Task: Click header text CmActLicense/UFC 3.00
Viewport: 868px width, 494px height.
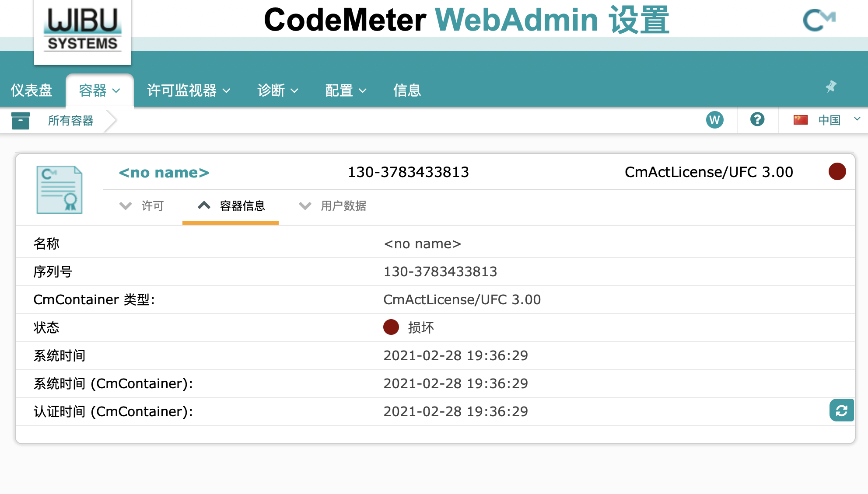Action: [709, 172]
